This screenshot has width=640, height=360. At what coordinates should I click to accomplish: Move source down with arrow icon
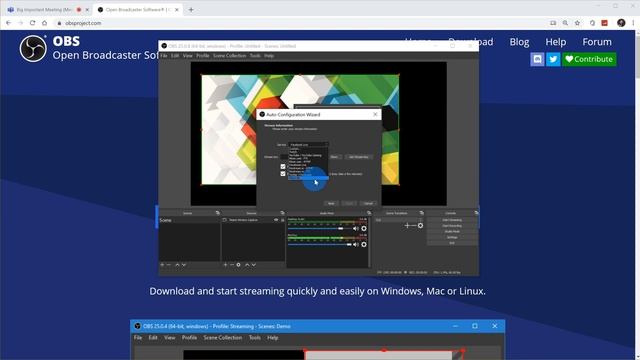pyautogui.click(x=254, y=265)
